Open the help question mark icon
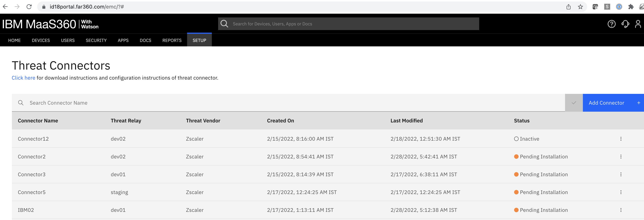The image size is (644, 220). coord(611,24)
